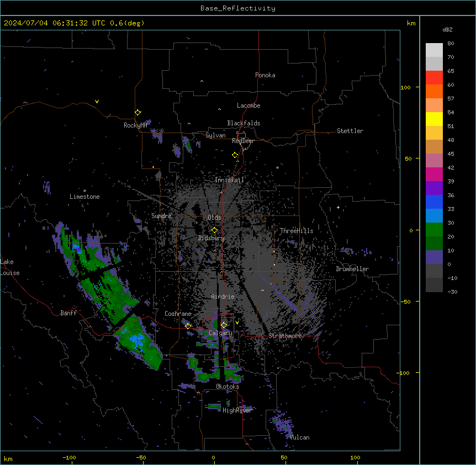The height and width of the screenshot is (465, 476).
Task: Click the white plus marker north of Drumheller
Action: point(338,207)
